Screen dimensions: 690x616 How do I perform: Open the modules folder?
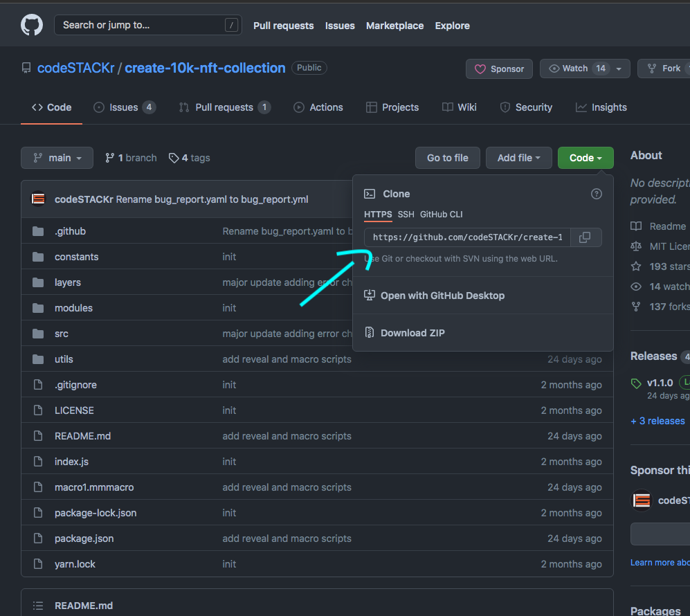point(73,308)
